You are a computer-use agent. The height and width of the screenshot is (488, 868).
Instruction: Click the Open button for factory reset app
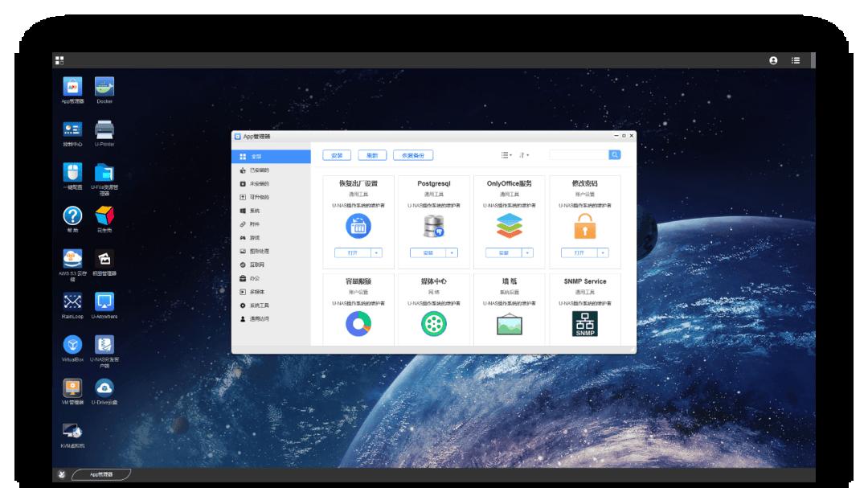(353, 253)
